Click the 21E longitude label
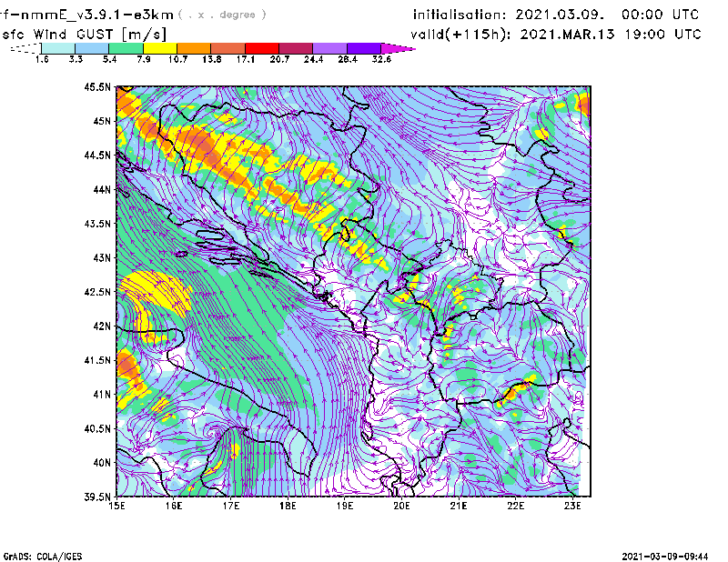Image resolution: width=728 pixels, height=562 pixels. (x=459, y=506)
